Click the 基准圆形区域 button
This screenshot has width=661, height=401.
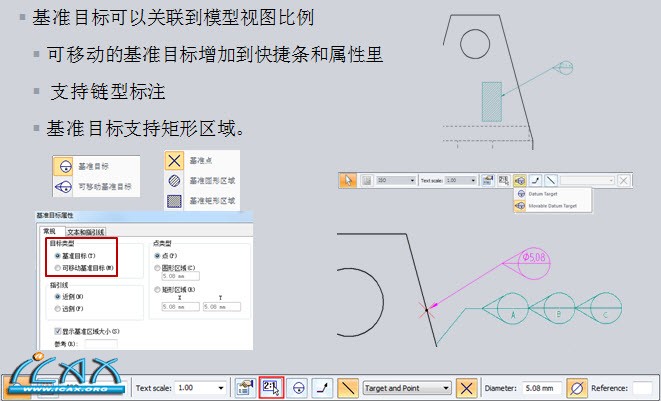point(204,181)
